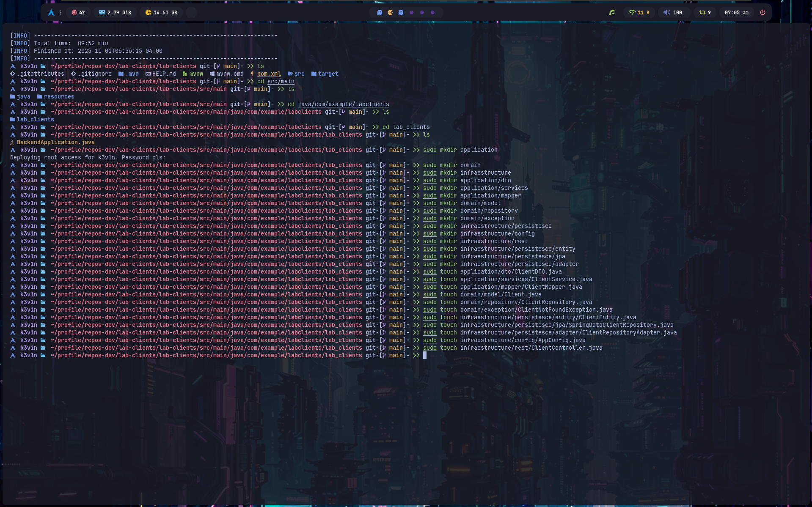Switch to the first ghost workspace
The height and width of the screenshot is (507, 812).
380,13
